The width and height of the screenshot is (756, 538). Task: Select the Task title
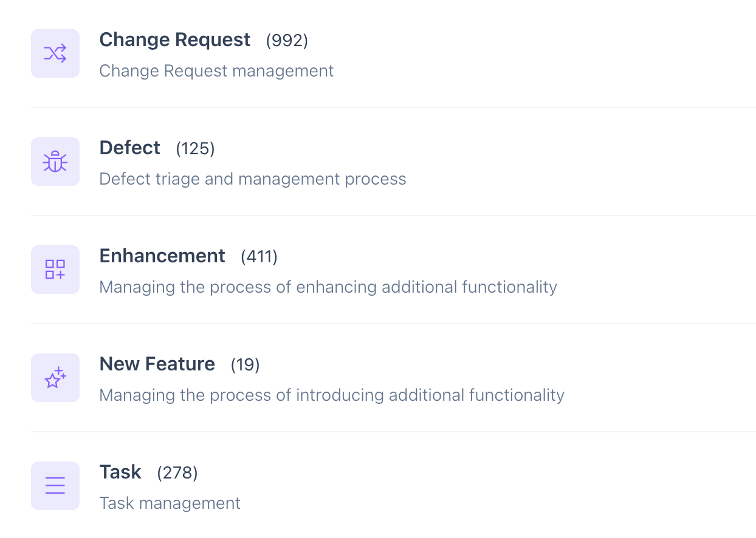(x=120, y=472)
